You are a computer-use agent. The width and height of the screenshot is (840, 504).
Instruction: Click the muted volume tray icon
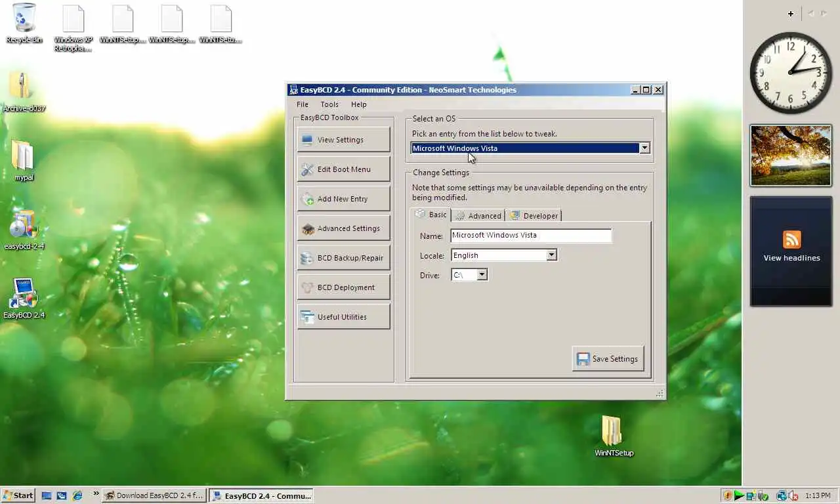(x=793, y=495)
